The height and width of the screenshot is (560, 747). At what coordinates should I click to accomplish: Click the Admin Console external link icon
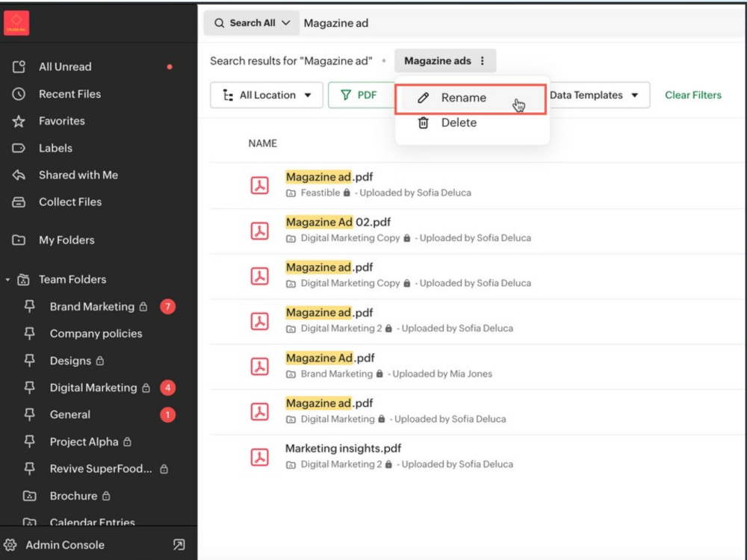click(x=179, y=545)
